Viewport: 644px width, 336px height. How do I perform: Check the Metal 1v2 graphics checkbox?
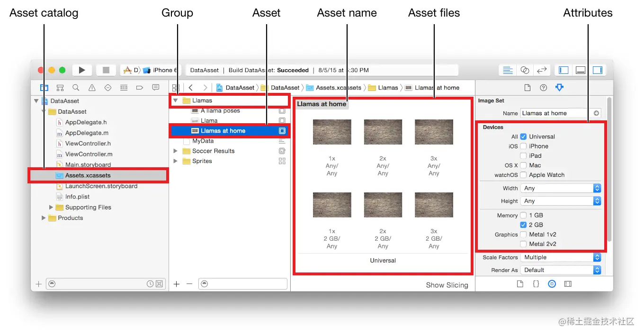(x=523, y=234)
